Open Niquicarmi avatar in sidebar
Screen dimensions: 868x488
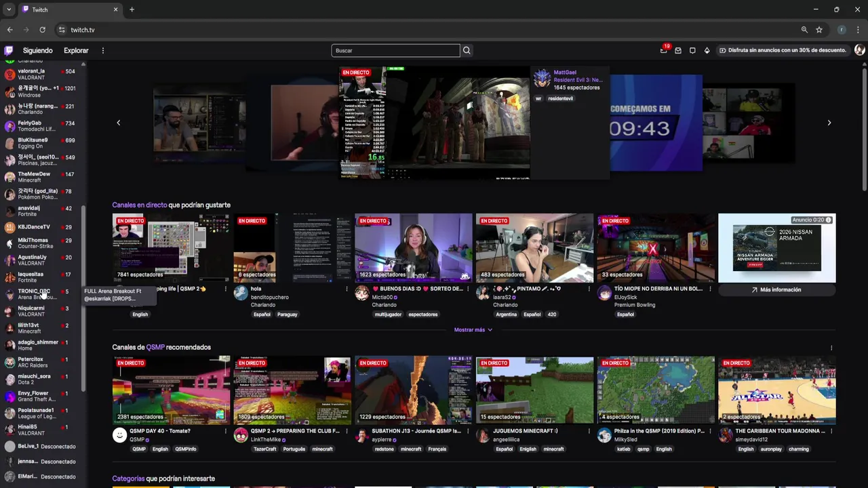(x=9, y=311)
